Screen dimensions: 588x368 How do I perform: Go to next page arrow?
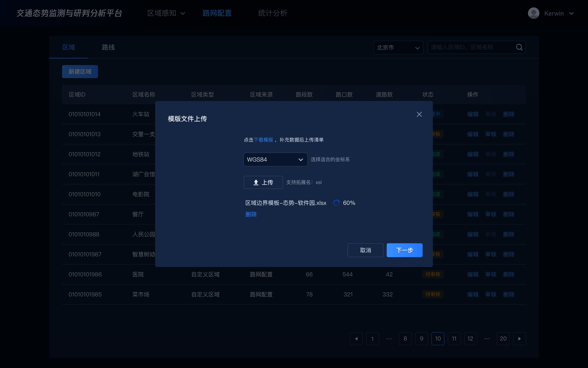pos(519,339)
